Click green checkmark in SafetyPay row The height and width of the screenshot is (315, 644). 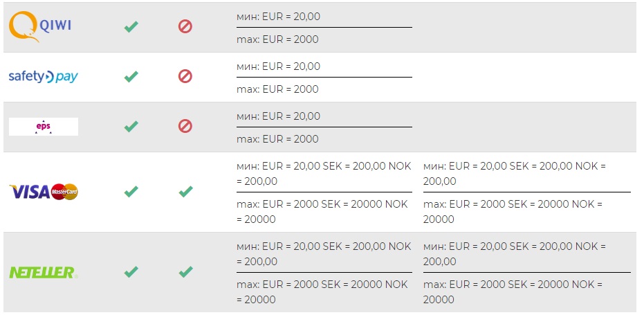[131, 77]
